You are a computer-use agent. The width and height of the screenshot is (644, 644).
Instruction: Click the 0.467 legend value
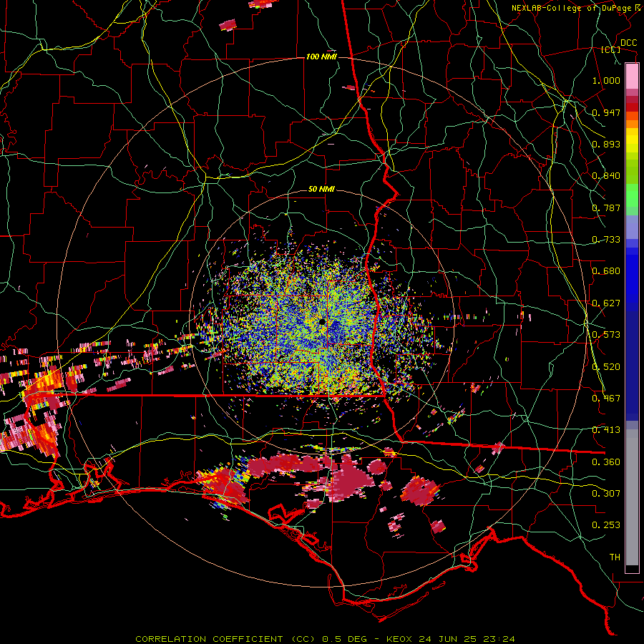tap(606, 399)
